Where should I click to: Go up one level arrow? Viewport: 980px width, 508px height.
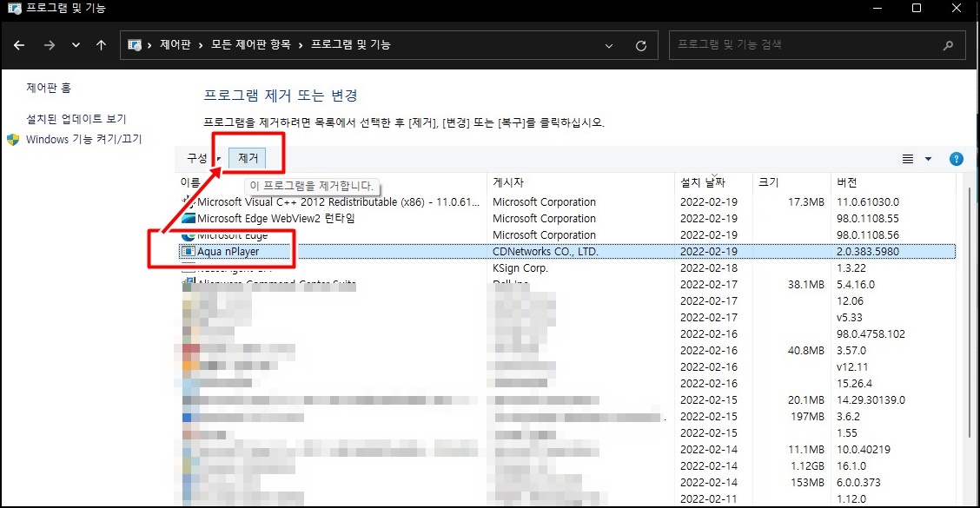click(102, 45)
